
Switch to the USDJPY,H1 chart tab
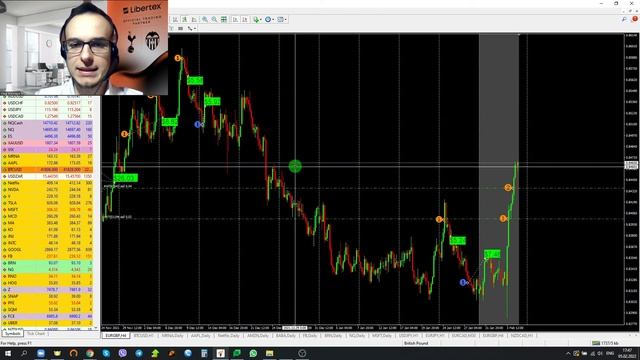coord(408,336)
